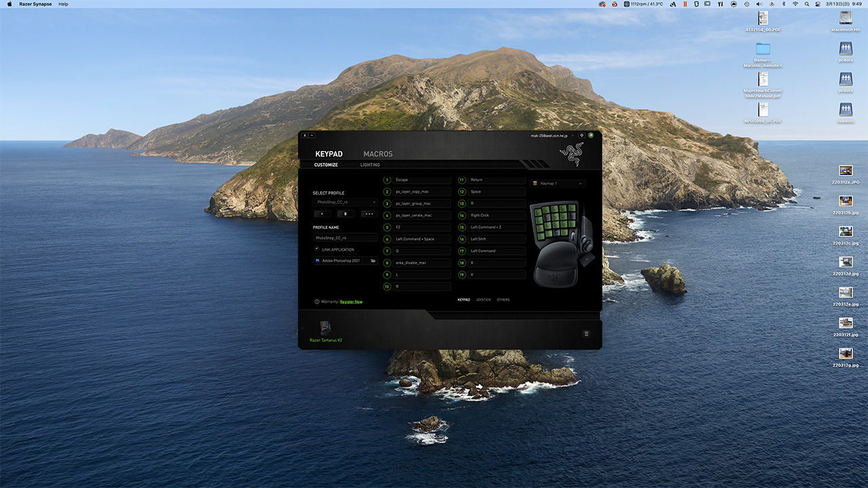
Task: Edit key assignment F2
Action: click(422, 227)
